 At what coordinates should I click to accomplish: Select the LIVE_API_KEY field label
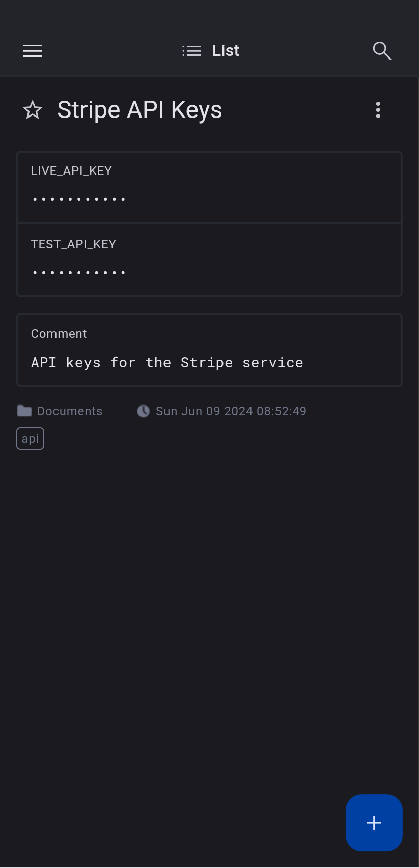71,171
